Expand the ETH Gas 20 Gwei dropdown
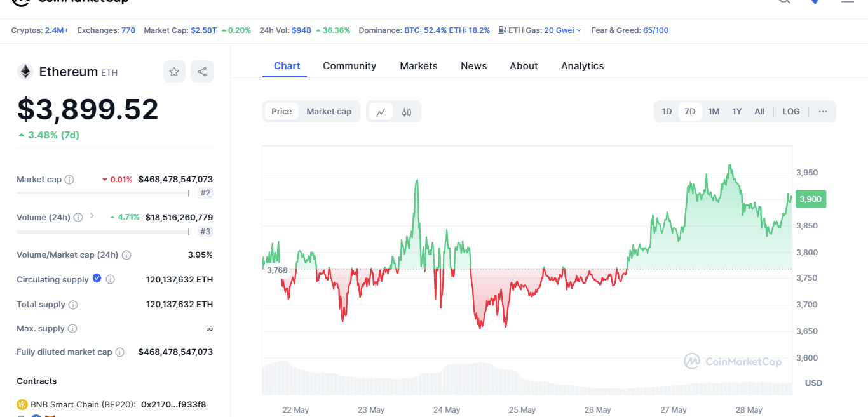The width and height of the screenshot is (868, 417). [x=563, y=30]
